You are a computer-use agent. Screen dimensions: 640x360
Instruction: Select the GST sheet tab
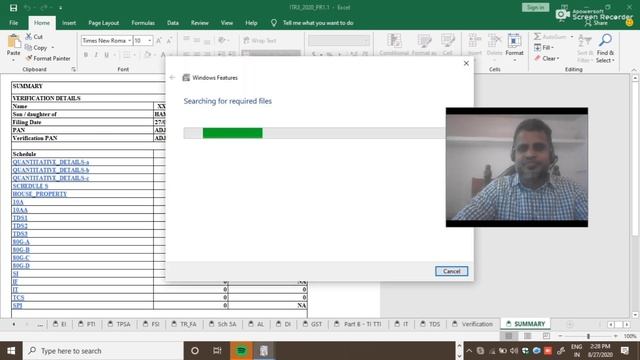coord(312,324)
